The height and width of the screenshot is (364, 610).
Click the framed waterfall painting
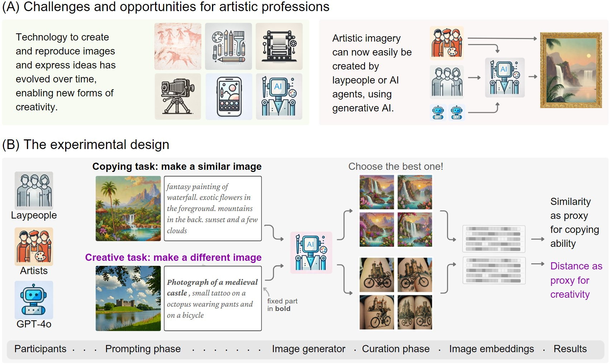point(571,70)
